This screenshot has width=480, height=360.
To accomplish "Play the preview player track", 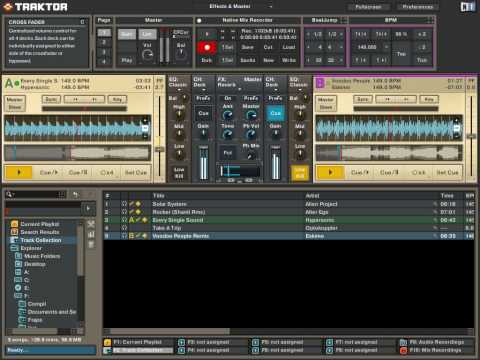I will tap(88, 209).
